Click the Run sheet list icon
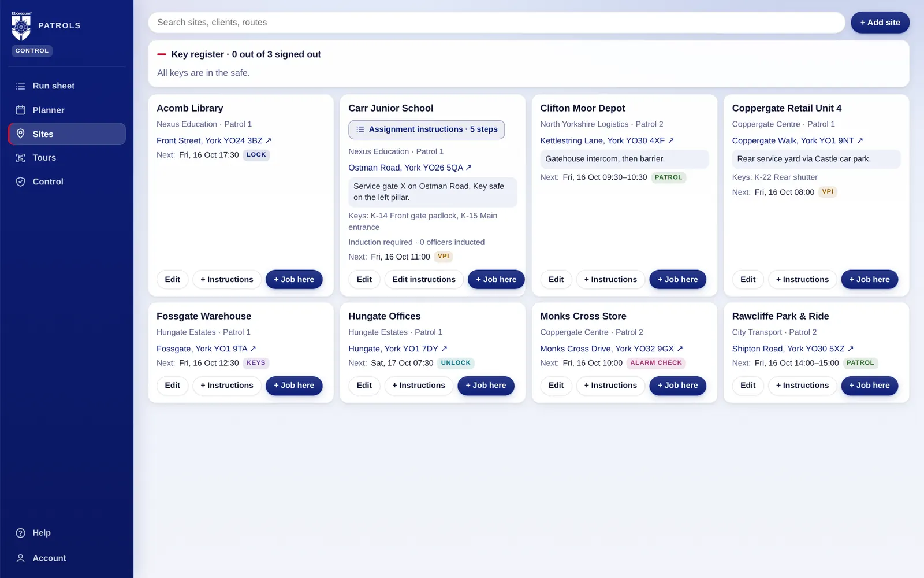 (x=20, y=86)
